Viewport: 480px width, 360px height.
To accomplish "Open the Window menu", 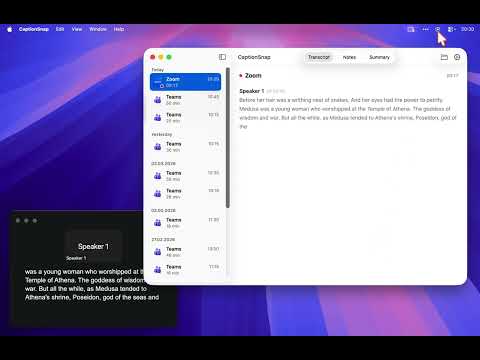I will pos(98,29).
